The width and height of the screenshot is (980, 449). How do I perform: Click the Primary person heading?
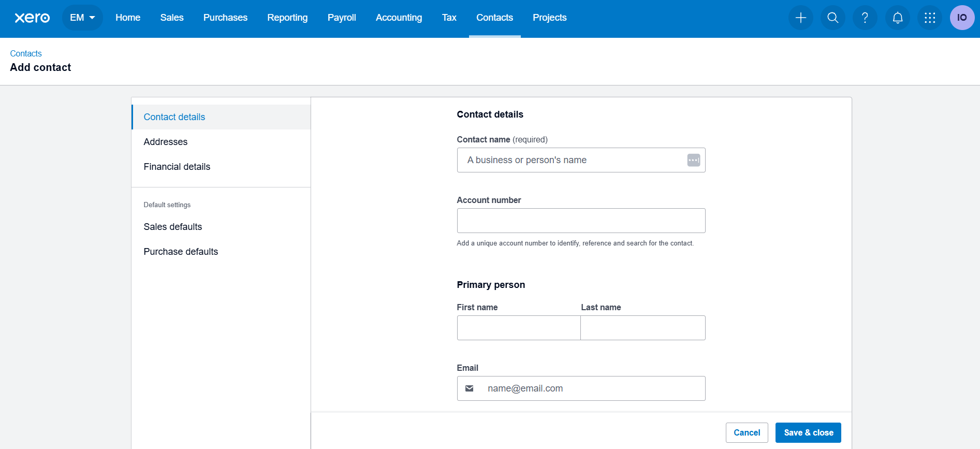tap(491, 285)
